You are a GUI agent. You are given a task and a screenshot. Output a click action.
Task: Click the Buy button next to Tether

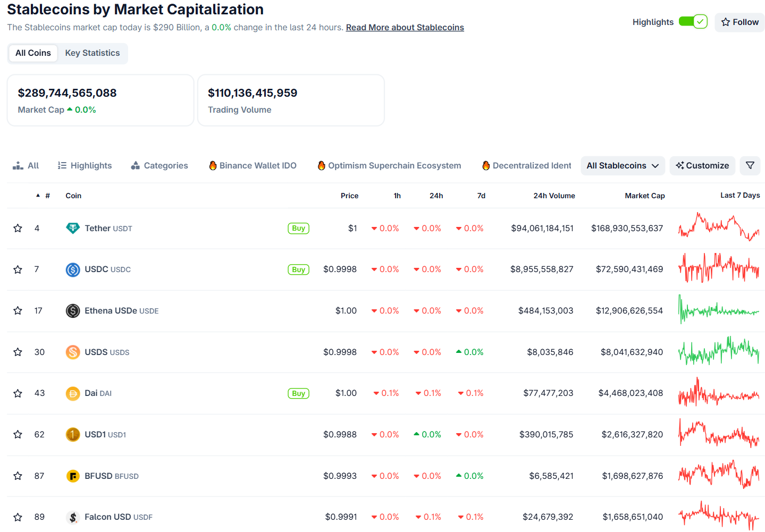pos(298,228)
